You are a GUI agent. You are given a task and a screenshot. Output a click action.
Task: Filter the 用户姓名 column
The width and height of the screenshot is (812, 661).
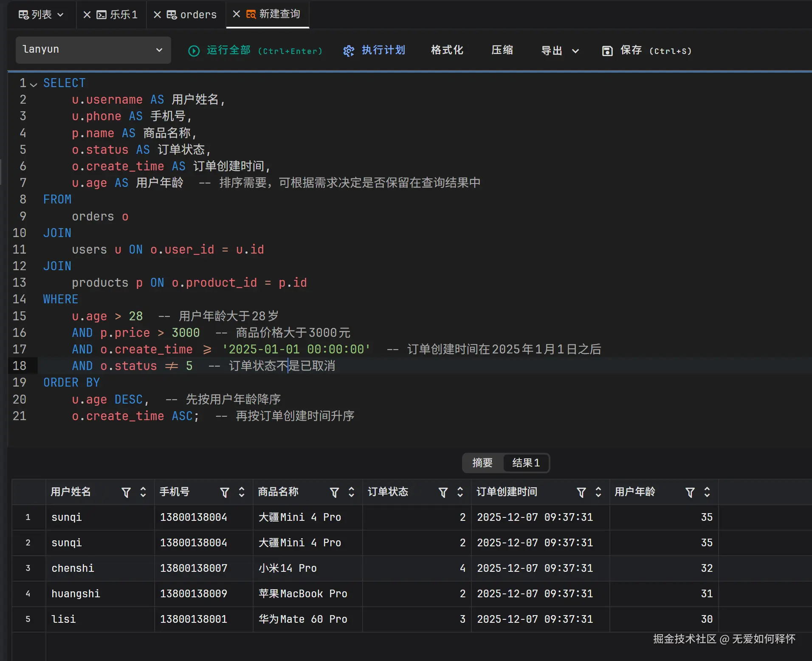(x=126, y=492)
